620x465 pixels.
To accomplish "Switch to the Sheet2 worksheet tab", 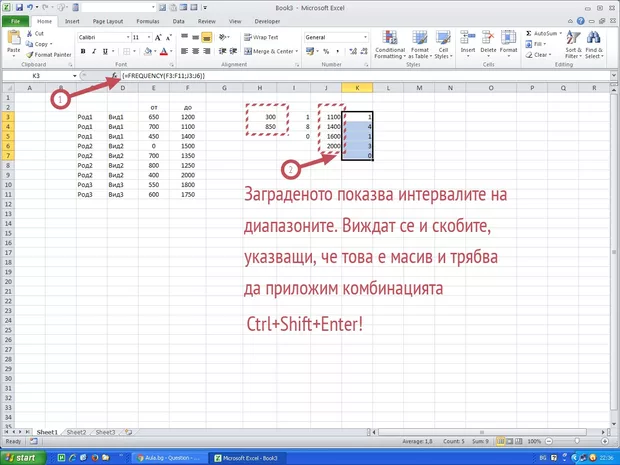I will [x=76, y=432].
